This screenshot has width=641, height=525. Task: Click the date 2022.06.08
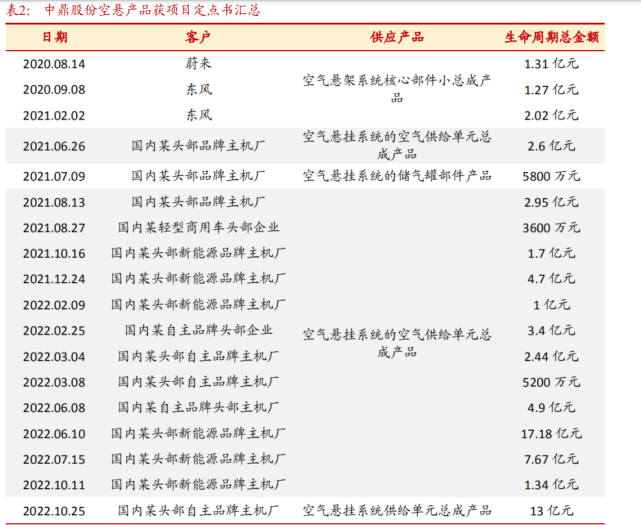[54, 408]
